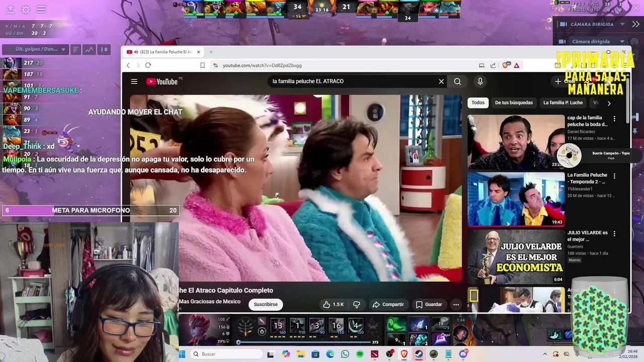This screenshot has height=362, width=644.
Task: Expand 'Últ. golpes / Den...' dropdown
Action: point(35,49)
